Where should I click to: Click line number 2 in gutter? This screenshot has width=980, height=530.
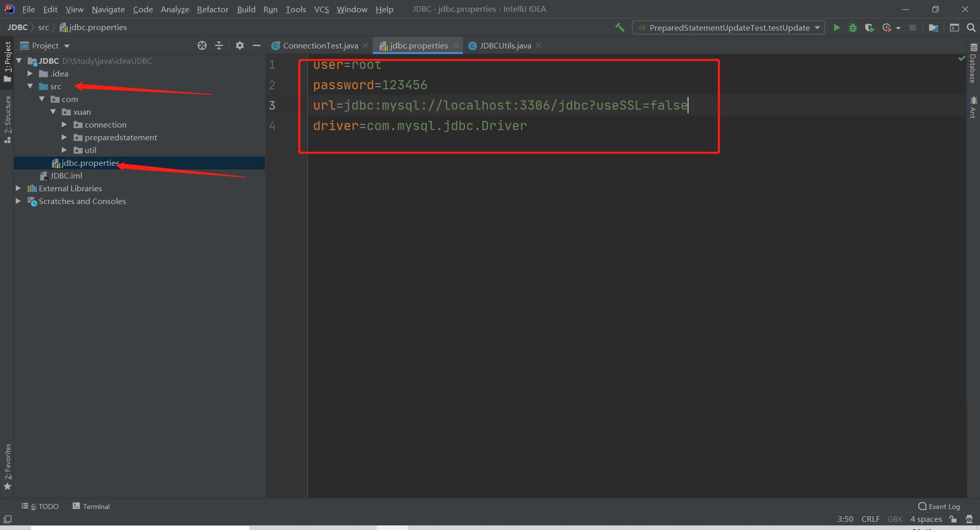point(272,85)
